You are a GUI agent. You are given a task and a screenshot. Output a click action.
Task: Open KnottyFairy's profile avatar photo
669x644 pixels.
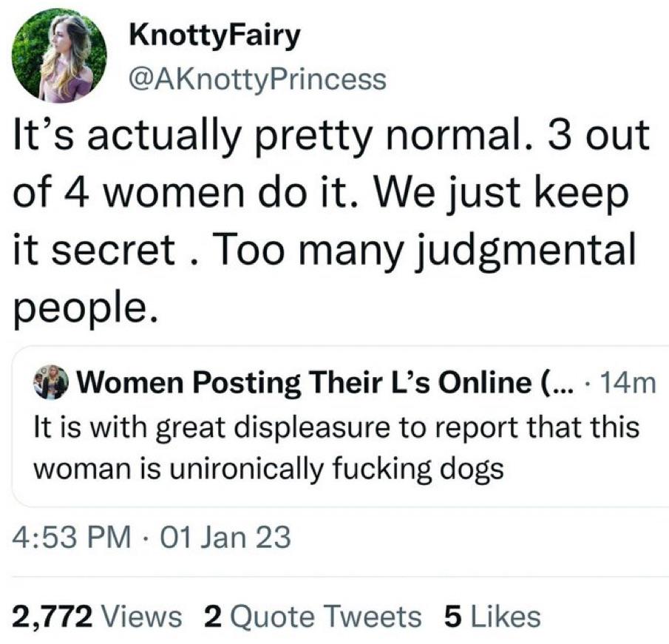pos(58,55)
